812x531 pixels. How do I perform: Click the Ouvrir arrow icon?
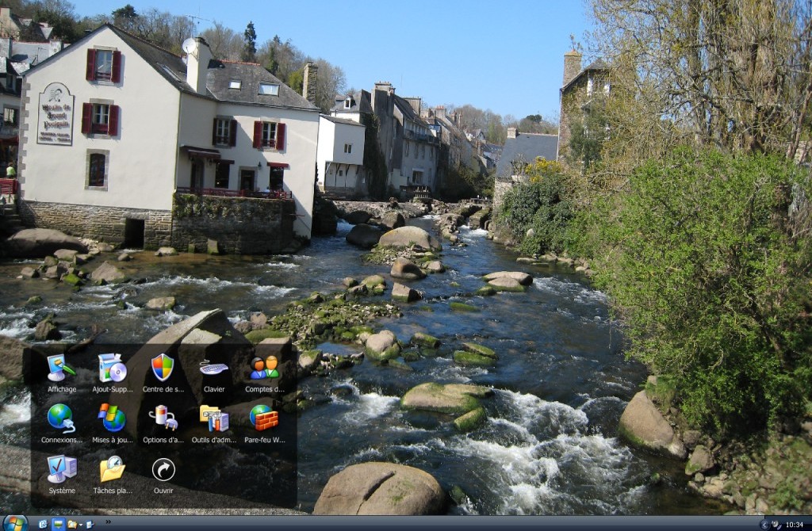tap(163, 475)
